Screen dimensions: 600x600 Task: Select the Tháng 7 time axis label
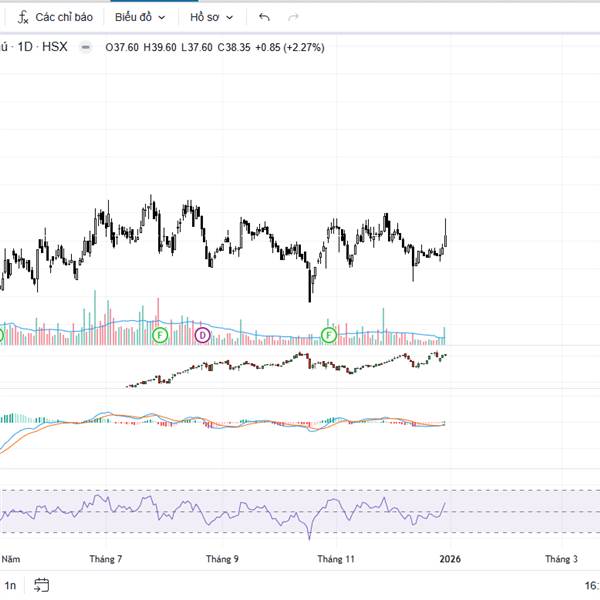pyautogui.click(x=106, y=559)
